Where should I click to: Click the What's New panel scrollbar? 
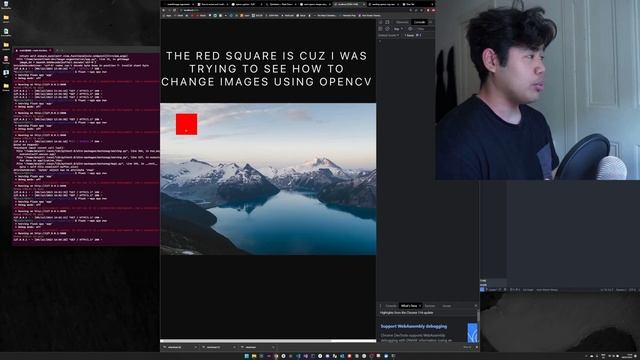(x=478, y=316)
